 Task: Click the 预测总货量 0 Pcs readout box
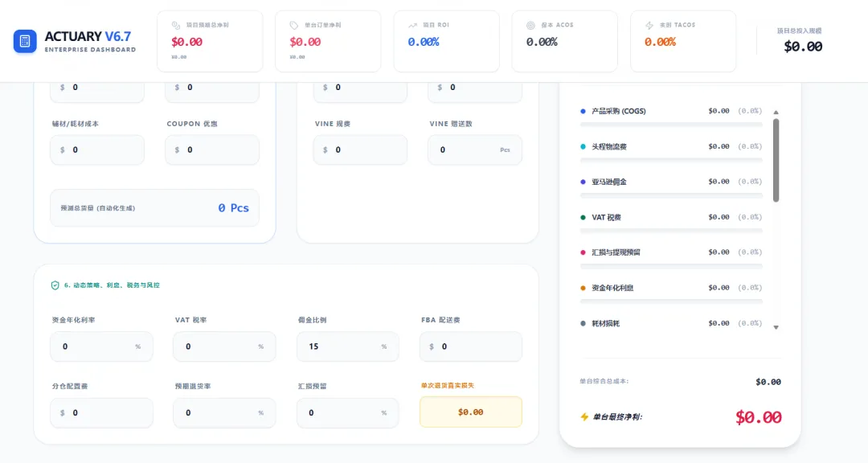(x=154, y=207)
